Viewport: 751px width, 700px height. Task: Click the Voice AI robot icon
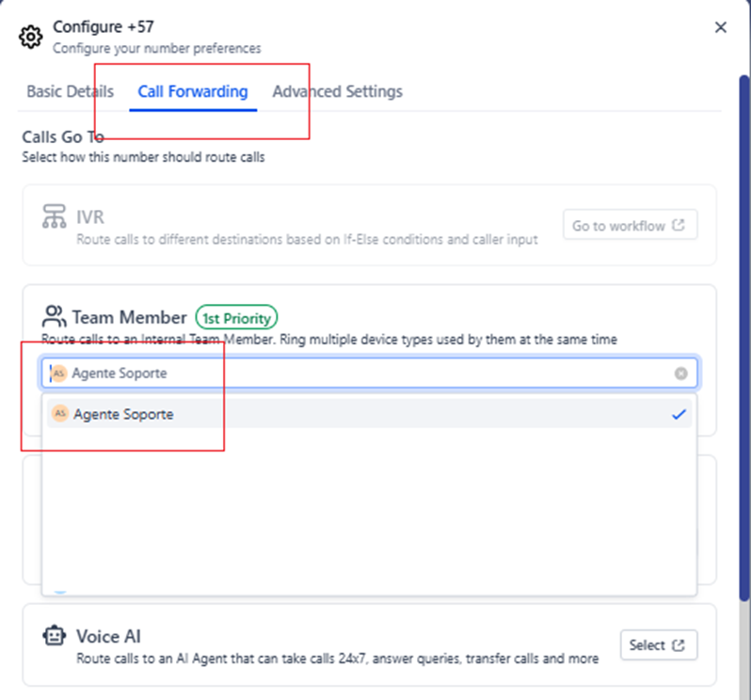pos(55,637)
